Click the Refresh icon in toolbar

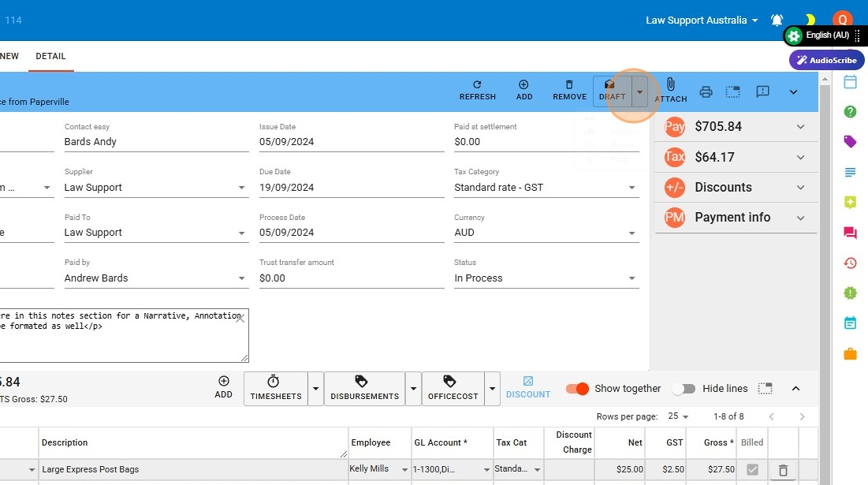pos(477,85)
